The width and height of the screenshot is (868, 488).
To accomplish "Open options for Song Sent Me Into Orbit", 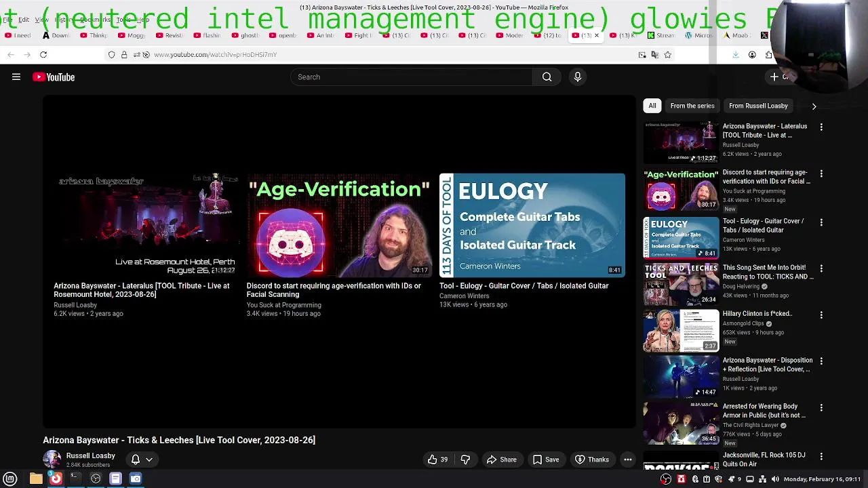I will [821, 268].
